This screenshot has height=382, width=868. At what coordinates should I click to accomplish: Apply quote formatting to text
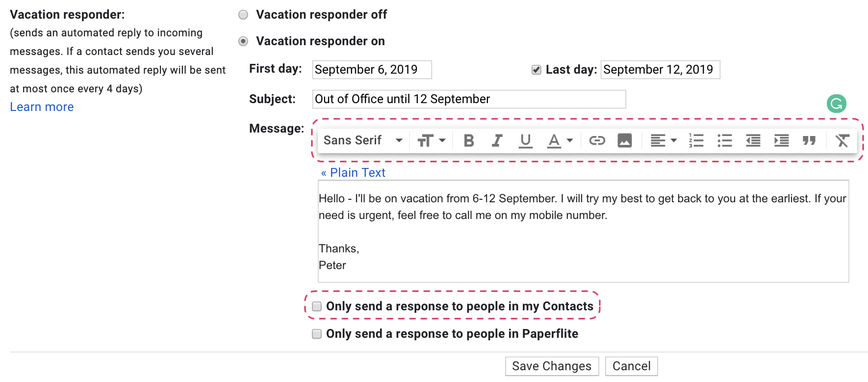tap(809, 141)
